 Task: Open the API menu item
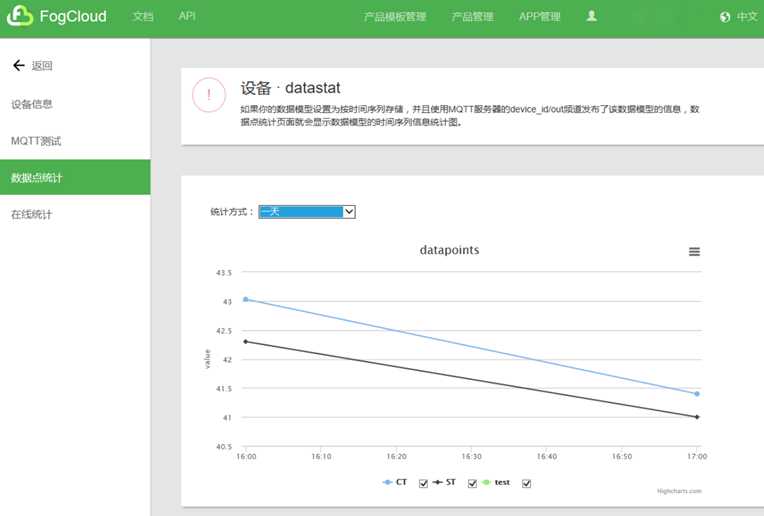[187, 16]
